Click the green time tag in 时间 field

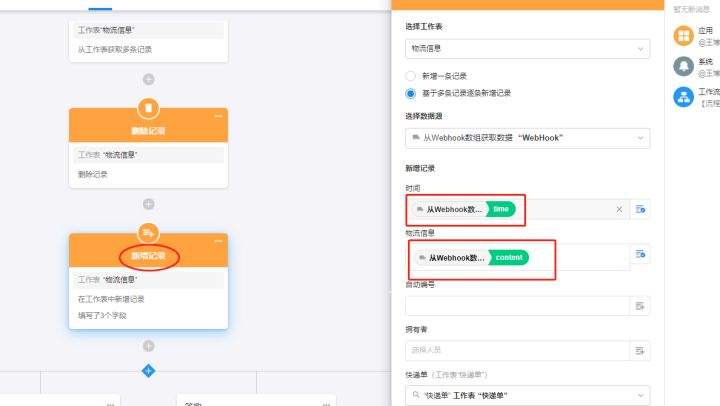(501, 209)
